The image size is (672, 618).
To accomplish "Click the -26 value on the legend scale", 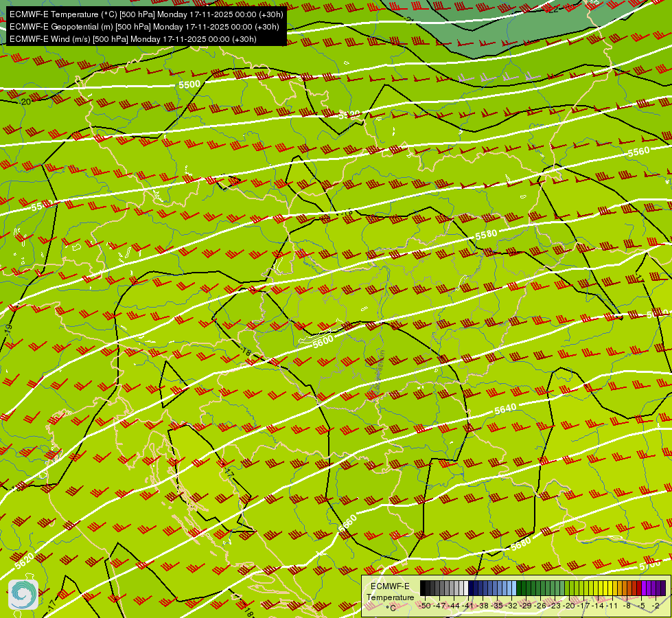I will 541,606.
